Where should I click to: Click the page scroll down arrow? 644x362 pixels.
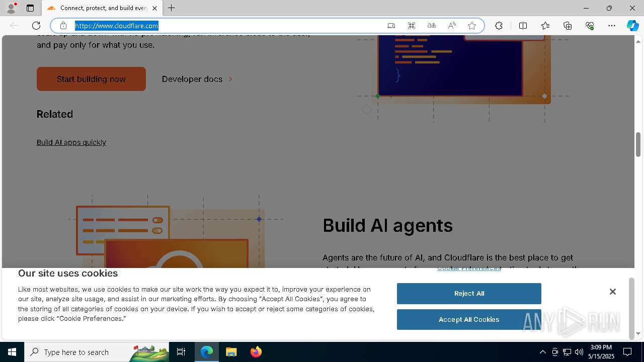click(x=638, y=333)
